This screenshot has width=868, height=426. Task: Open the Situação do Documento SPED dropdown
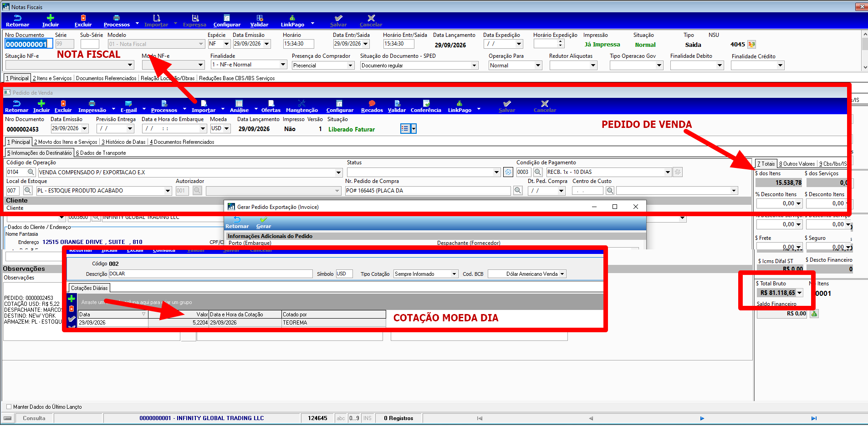tap(474, 66)
